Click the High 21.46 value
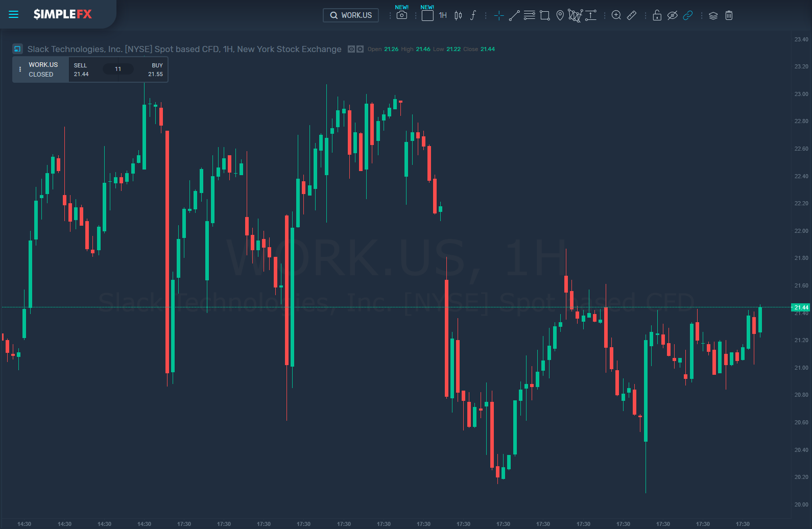 [423, 49]
